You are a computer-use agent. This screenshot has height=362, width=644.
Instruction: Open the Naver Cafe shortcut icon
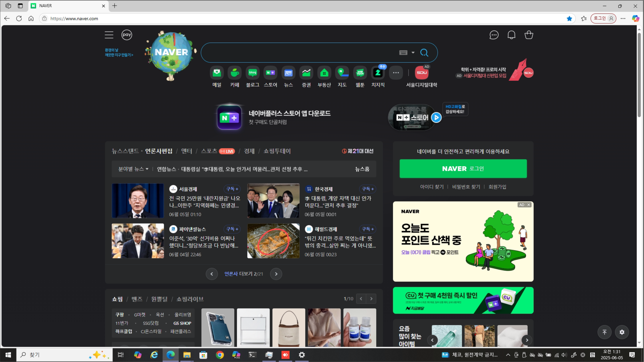(x=235, y=73)
